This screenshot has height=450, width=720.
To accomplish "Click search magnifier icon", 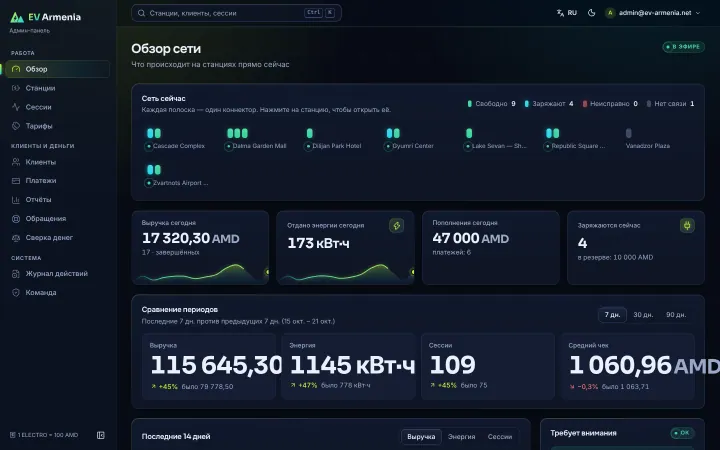I will click(141, 13).
